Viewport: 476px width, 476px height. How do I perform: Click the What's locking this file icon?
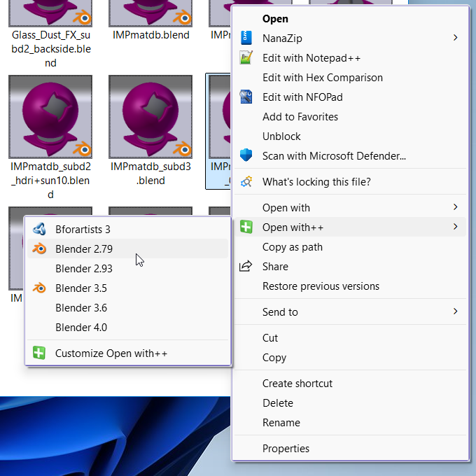(x=246, y=182)
